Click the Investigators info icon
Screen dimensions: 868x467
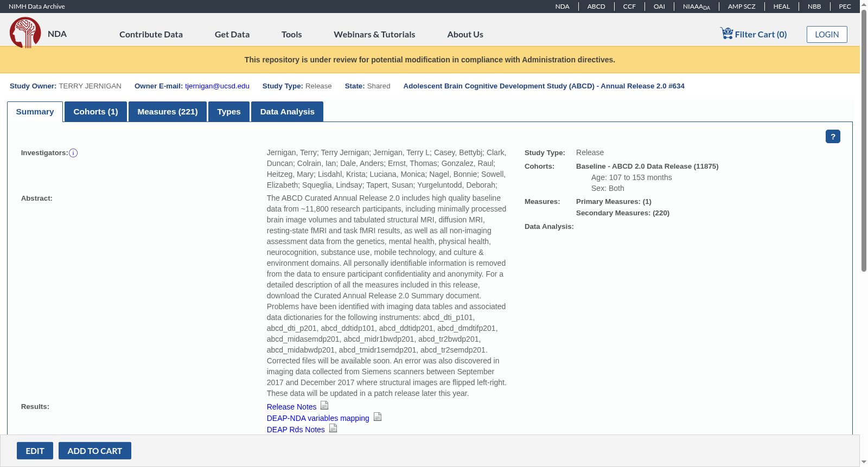coord(73,153)
